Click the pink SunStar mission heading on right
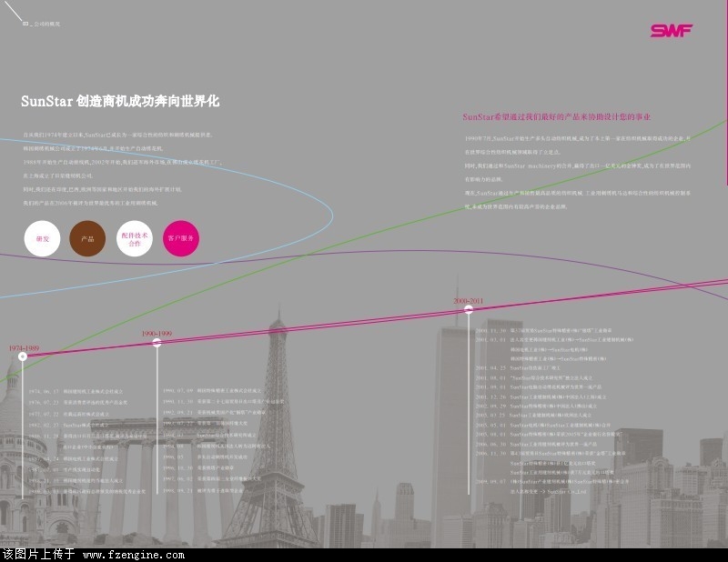The height and width of the screenshot is (562, 728). 555,117
